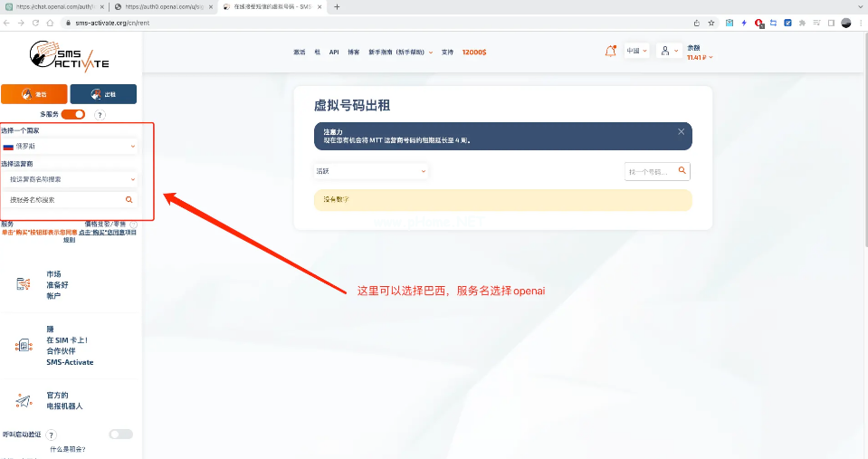The height and width of the screenshot is (459, 868).
Task: Click the magnifier icon in number search box
Action: pos(682,170)
